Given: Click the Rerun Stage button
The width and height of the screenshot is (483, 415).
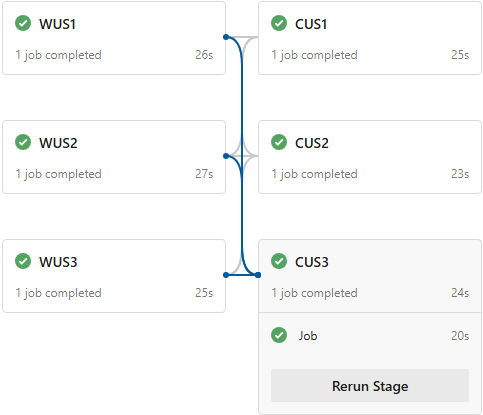Looking at the screenshot, I should [x=370, y=386].
